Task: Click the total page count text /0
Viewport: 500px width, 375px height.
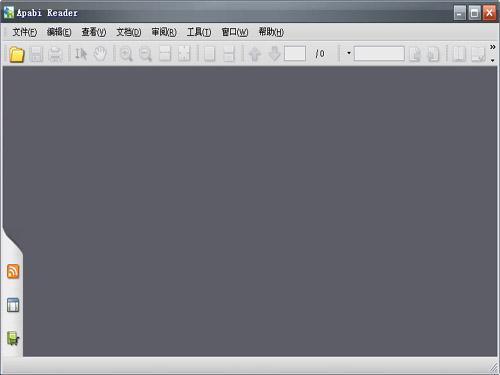Action: pyautogui.click(x=320, y=54)
